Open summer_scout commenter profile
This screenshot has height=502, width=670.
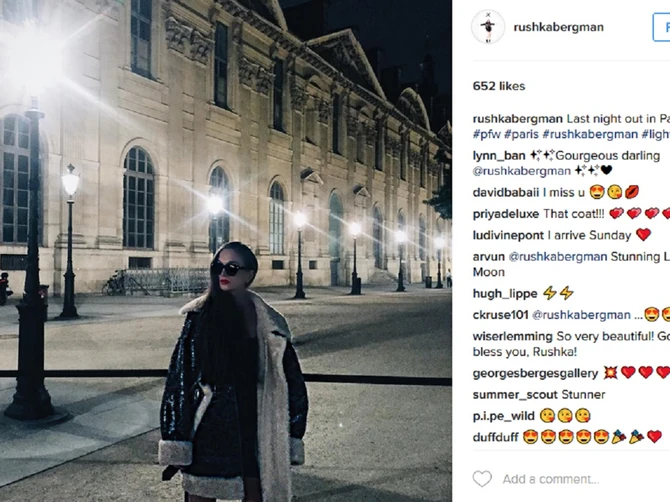[x=515, y=394]
